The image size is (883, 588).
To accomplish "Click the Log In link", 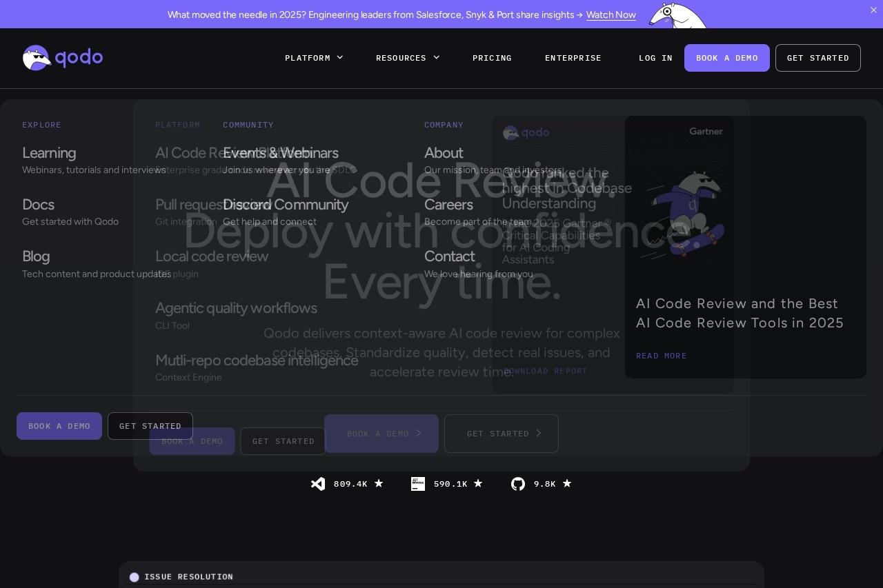I will pyautogui.click(x=655, y=58).
